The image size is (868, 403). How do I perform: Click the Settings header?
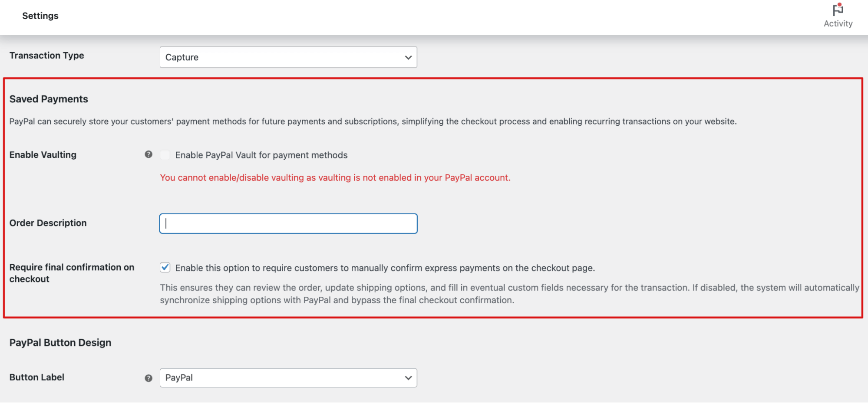[x=40, y=16]
